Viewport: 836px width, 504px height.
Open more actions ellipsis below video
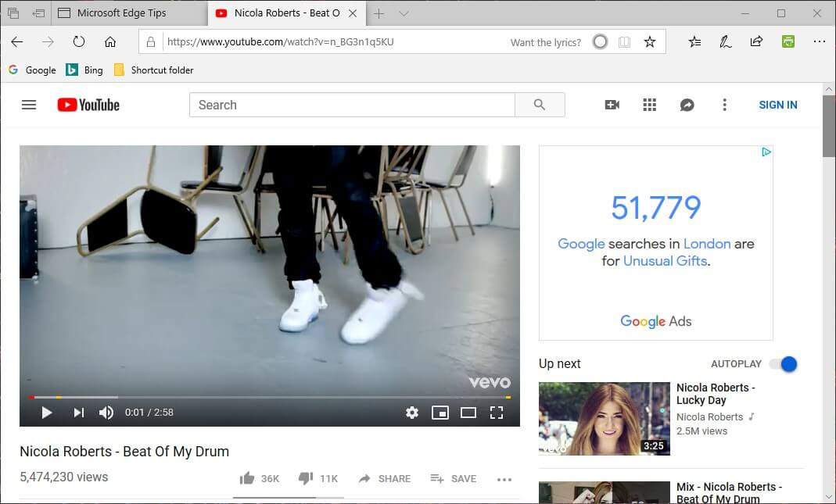click(504, 479)
